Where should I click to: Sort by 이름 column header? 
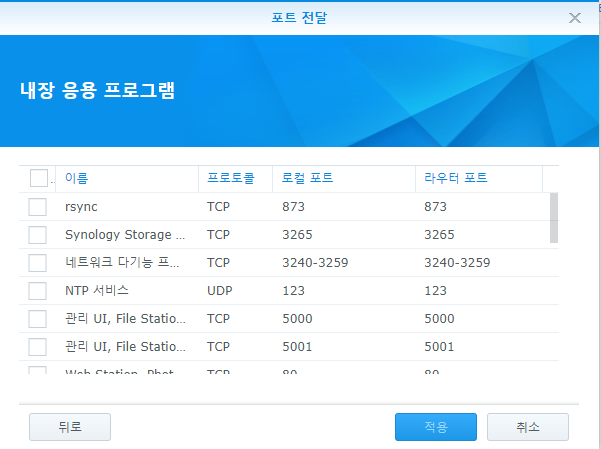point(127,178)
